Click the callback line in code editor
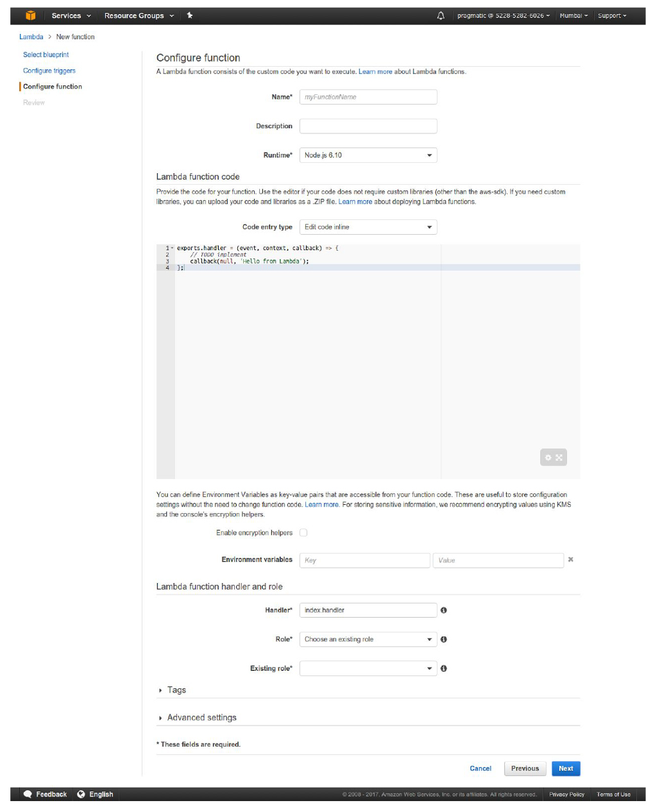The image size is (662, 812). 250,261
